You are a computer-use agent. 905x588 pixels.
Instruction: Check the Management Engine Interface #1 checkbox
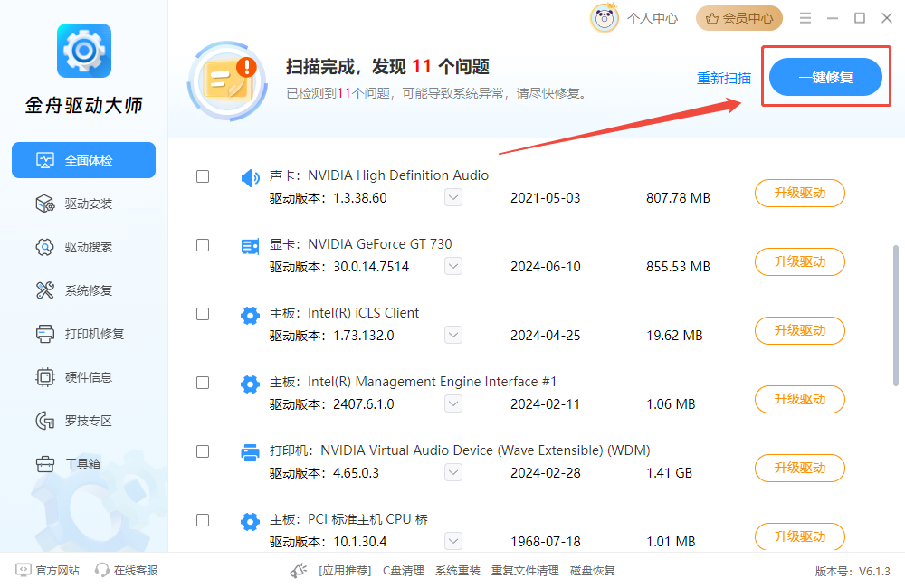point(203,383)
